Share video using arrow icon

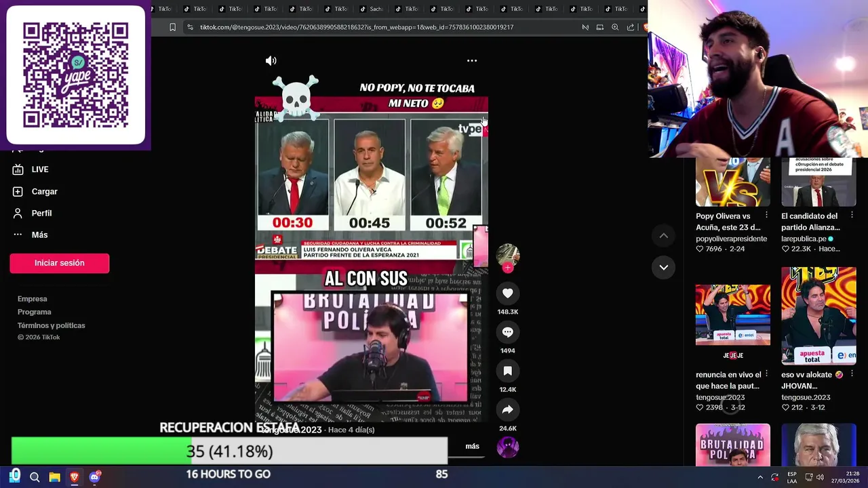click(507, 409)
